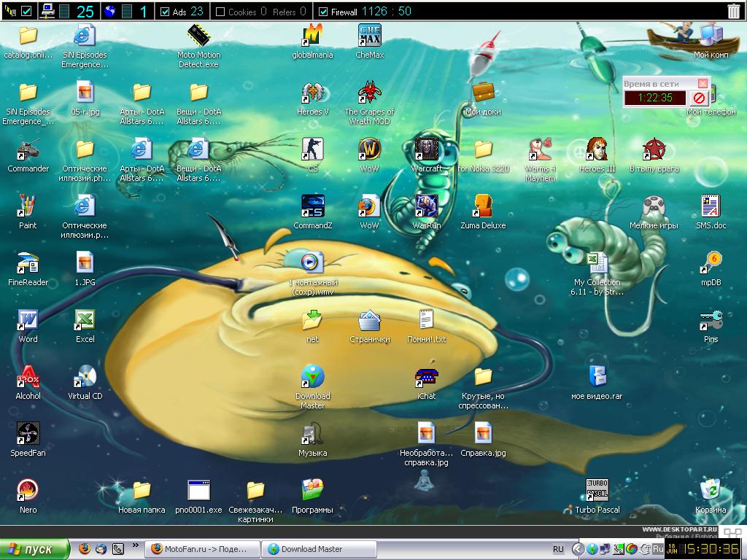Toggle the Firewall checkbox in top bar

(323, 12)
